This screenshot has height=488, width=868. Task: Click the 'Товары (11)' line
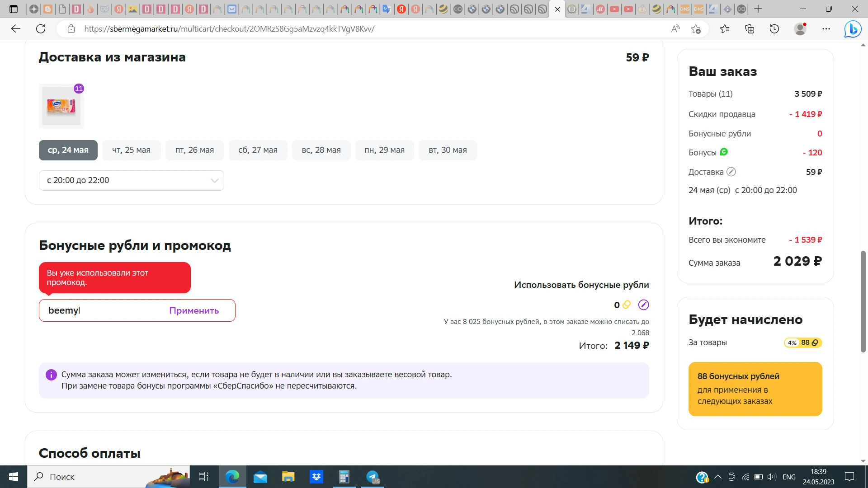pyautogui.click(x=755, y=94)
